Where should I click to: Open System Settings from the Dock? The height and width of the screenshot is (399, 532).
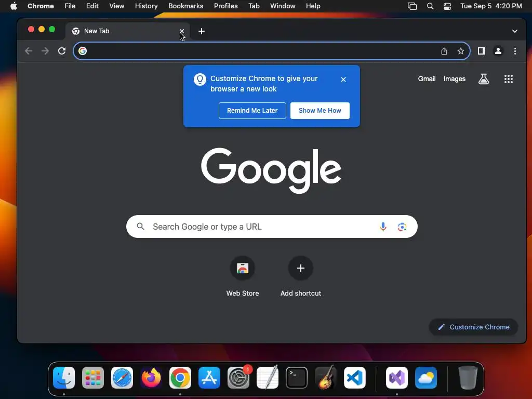[x=238, y=378]
